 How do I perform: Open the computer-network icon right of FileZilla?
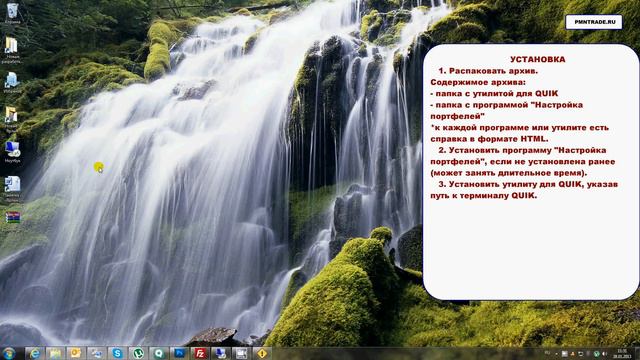221,353
